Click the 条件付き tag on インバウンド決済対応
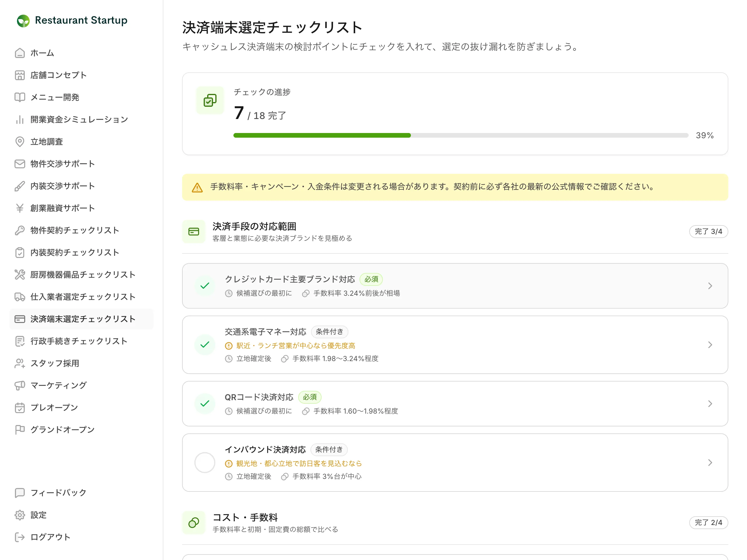The height and width of the screenshot is (560, 747). click(329, 450)
